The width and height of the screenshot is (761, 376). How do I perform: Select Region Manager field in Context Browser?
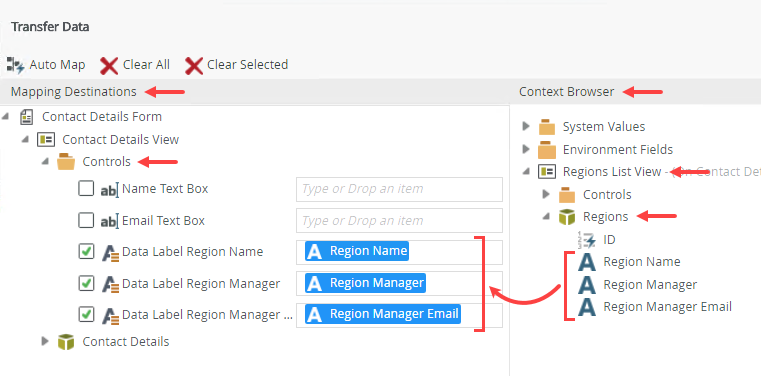pos(650,285)
